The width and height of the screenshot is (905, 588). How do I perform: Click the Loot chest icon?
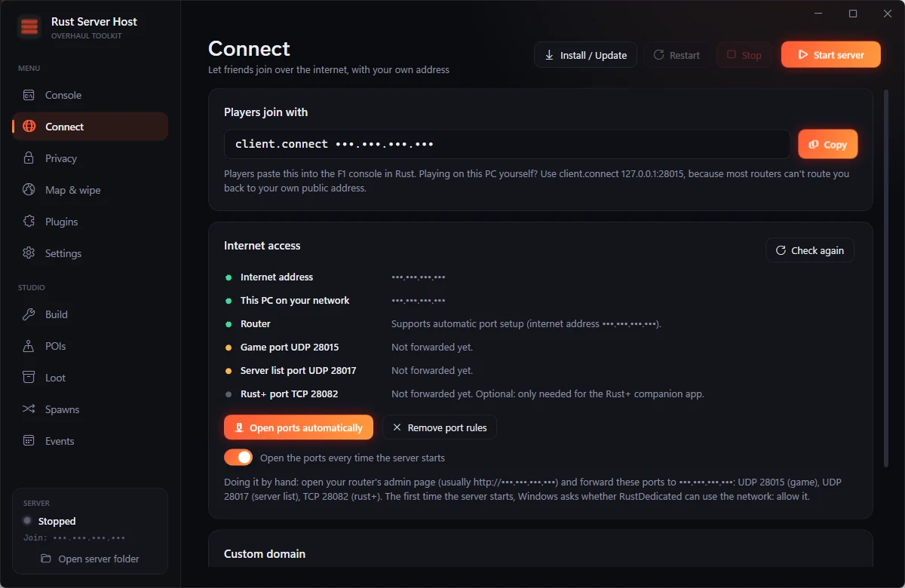pos(29,378)
